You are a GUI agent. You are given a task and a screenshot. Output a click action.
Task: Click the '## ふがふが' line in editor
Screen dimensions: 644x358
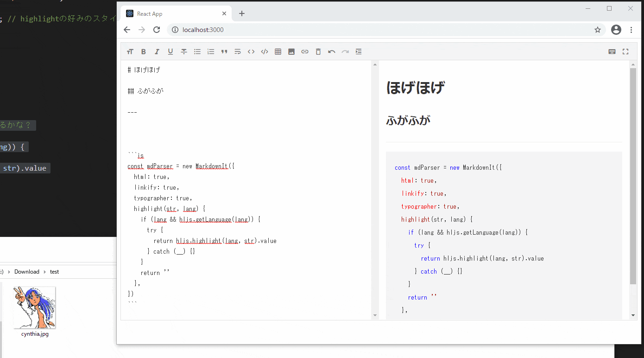(x=145, y=91)
